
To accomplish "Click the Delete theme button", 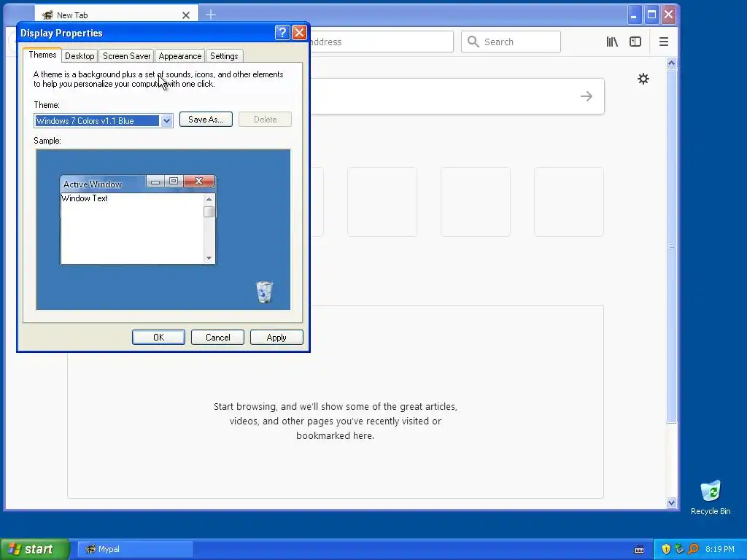I will [x=265, y=120].
